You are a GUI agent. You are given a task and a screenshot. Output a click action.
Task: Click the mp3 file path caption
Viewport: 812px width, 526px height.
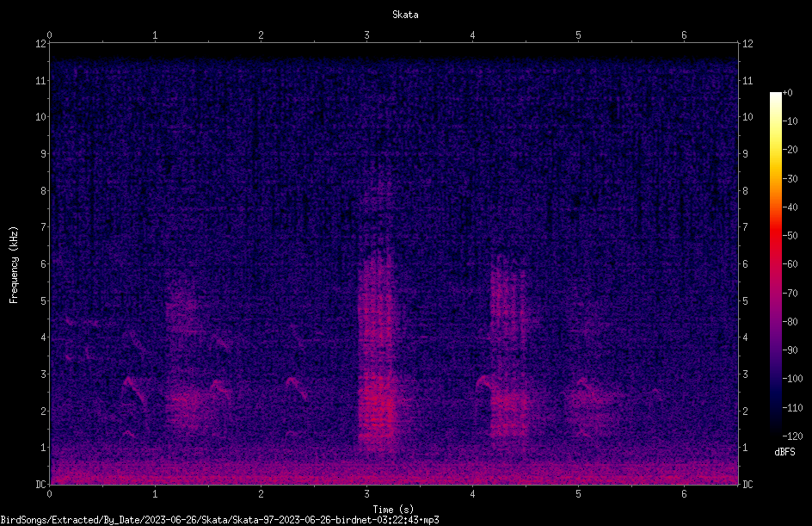(x=219, y=520)
